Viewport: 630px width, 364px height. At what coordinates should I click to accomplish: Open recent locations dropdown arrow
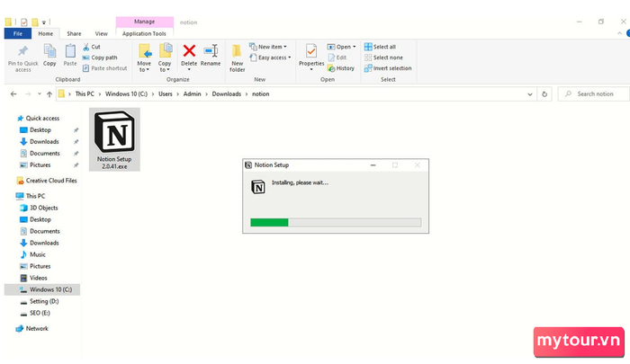click(x=39, y=93)
